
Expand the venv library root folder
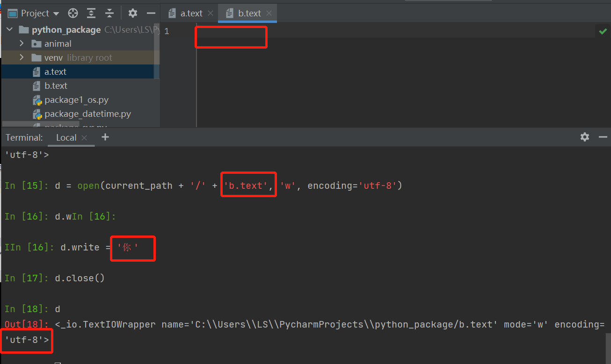pyautogui.click(x=22, y=57)
